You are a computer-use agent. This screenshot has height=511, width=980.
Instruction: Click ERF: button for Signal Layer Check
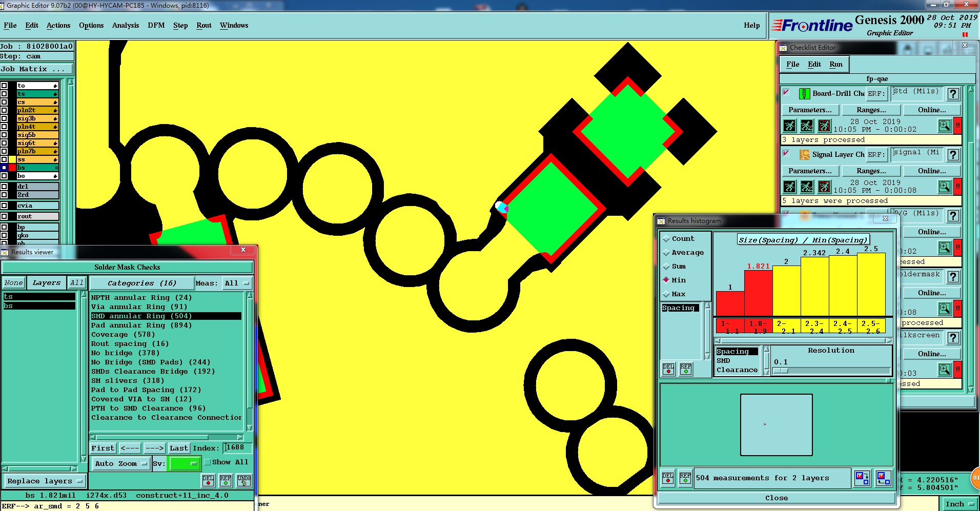tap(876, 154)
